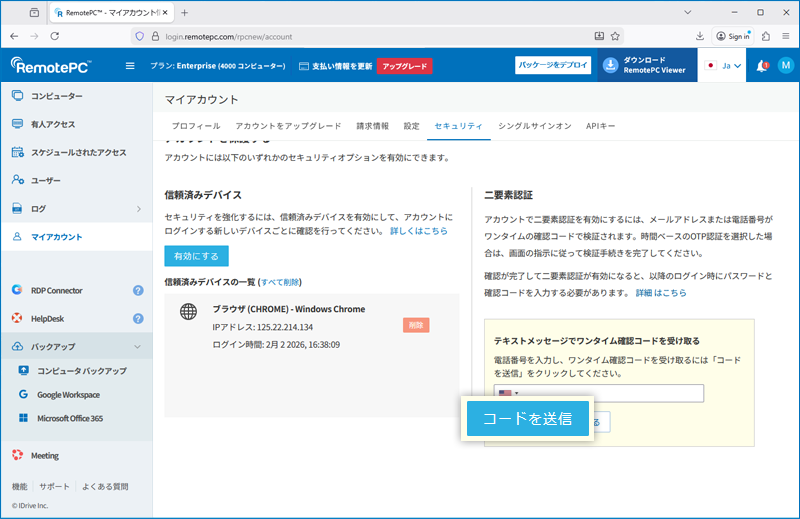
Task: Switch to the APIキー tab
Action: point(601,126)
